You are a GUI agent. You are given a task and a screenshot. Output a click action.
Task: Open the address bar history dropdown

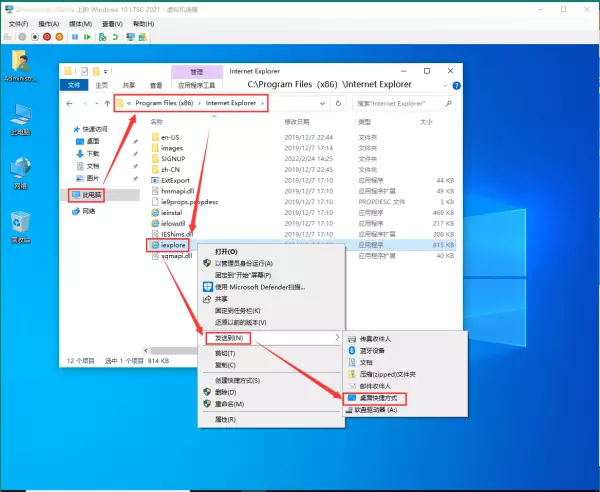(323, 103)
